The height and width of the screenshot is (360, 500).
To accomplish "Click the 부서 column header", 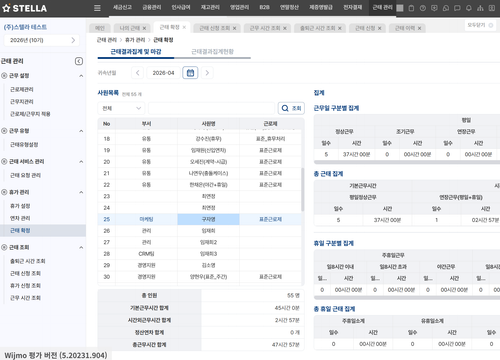I will tap(146, 124).
